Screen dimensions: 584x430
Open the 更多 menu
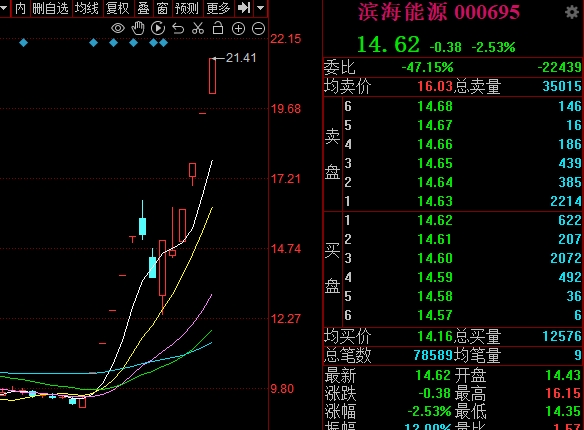coord(218,8)
